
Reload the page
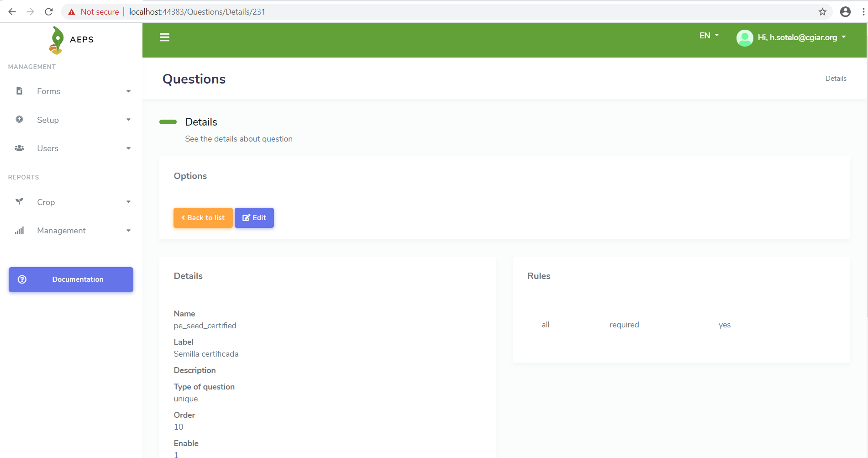49,11
